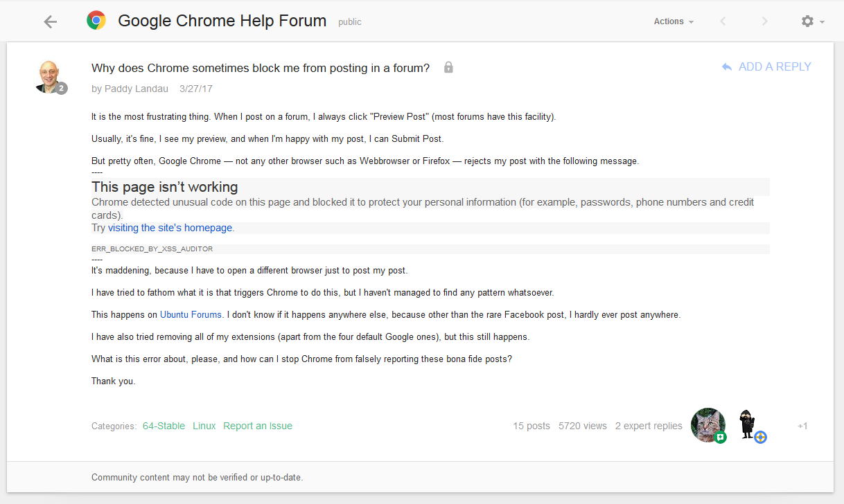Click the number 2 badge on author avatar

[x=62, y=88]
